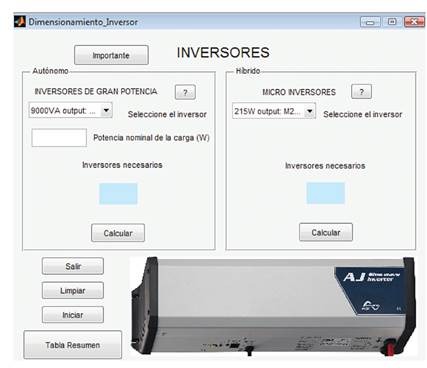Screen dimensions: 427x368
Task: Click the Híbrido inversores necesarios result box
Action: (x=326, y=193)
